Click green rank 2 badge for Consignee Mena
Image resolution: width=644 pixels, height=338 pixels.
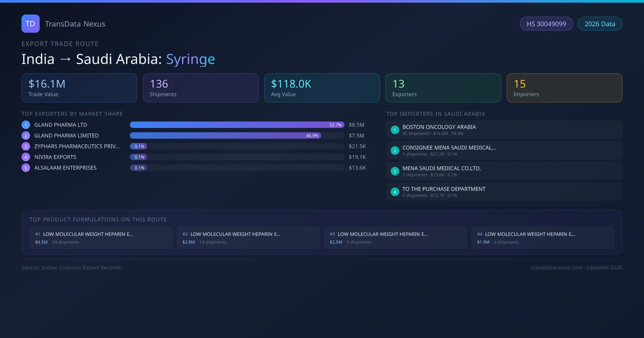click(395, 150)
